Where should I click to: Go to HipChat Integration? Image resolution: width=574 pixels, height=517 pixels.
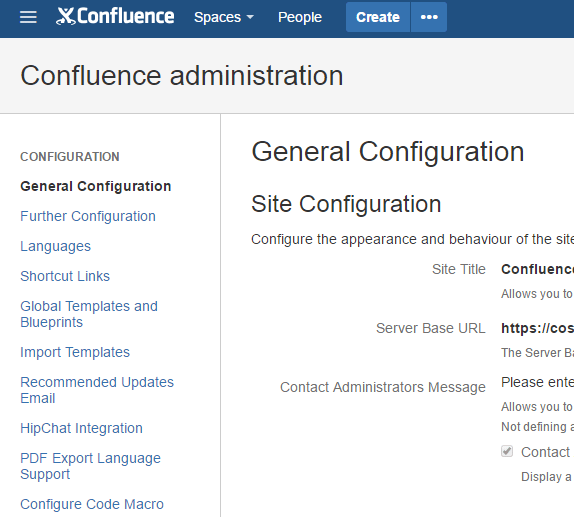tap(81, 428)
